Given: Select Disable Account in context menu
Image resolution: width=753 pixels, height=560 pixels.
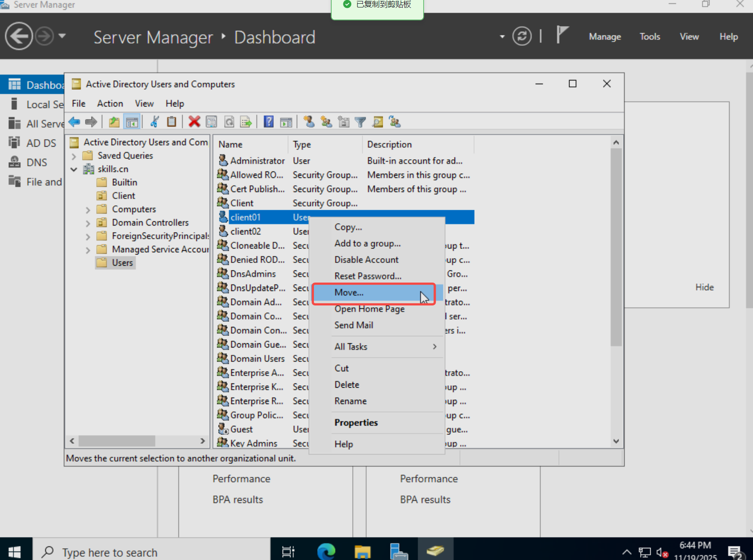Looking at the screenshot, I should click(x=366, y=260).
